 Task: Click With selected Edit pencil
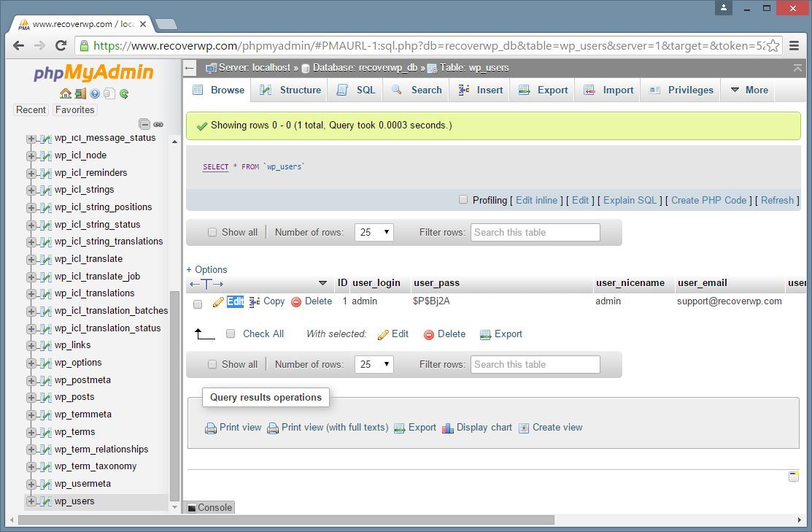coord(393,335)
